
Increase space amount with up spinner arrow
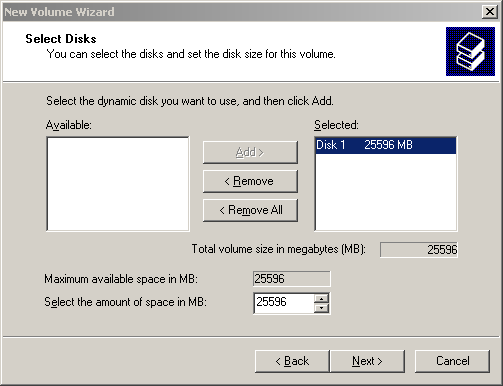click(x=321, y=298)
